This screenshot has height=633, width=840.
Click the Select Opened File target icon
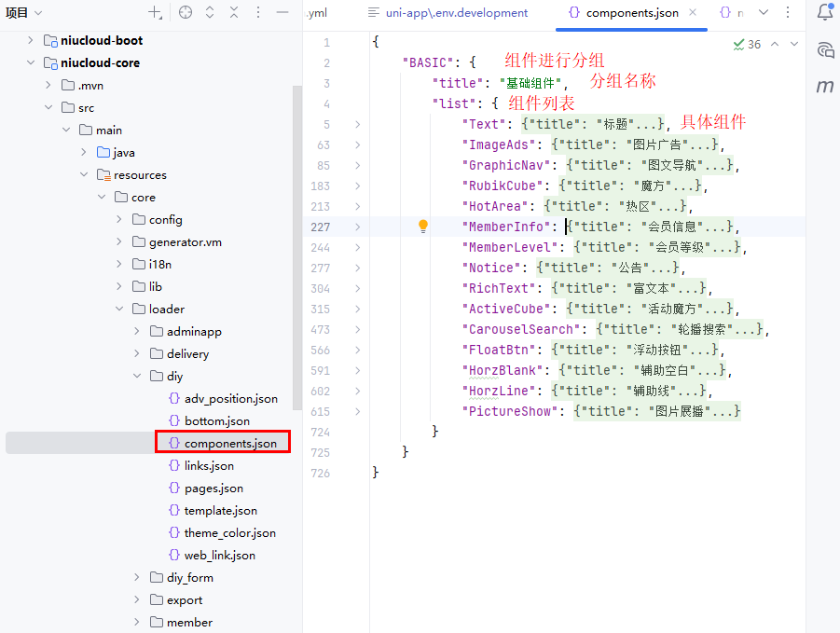point(185,12)
